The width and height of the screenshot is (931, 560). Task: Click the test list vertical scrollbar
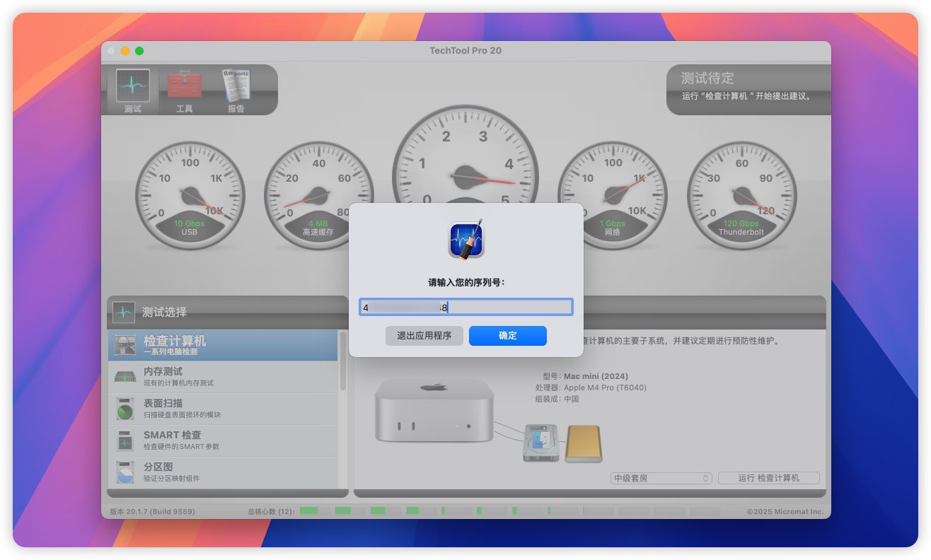coord(343,361)
